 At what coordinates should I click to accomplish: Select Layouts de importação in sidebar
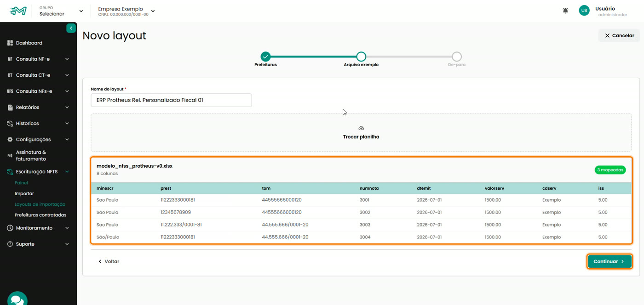pyautogui.click(x=40, y=204)
